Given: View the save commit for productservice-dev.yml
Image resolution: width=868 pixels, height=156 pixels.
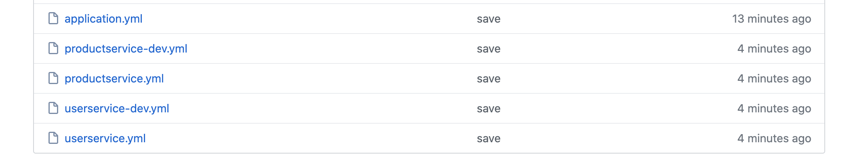Looking at the screenshot, I should click(489, 49).
